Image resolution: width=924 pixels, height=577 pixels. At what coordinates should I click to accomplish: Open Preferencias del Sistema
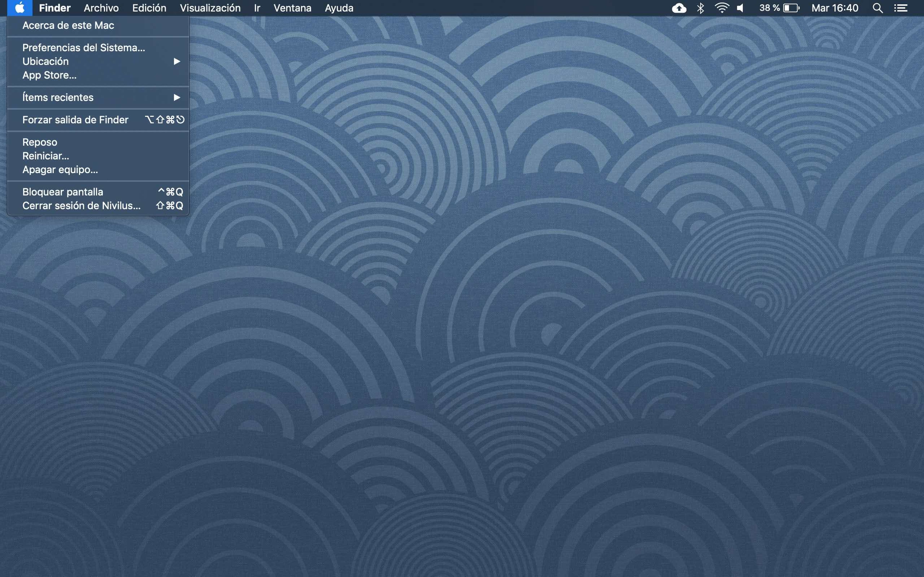tap(84, 48)
